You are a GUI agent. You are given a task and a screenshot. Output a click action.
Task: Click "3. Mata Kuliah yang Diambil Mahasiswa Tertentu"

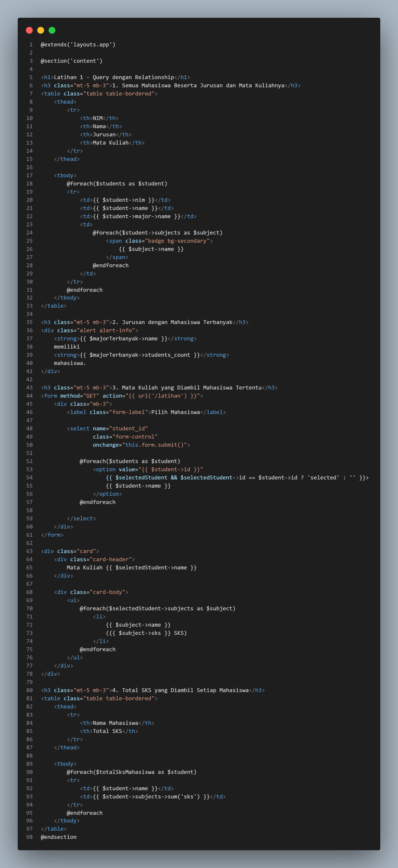187,388
